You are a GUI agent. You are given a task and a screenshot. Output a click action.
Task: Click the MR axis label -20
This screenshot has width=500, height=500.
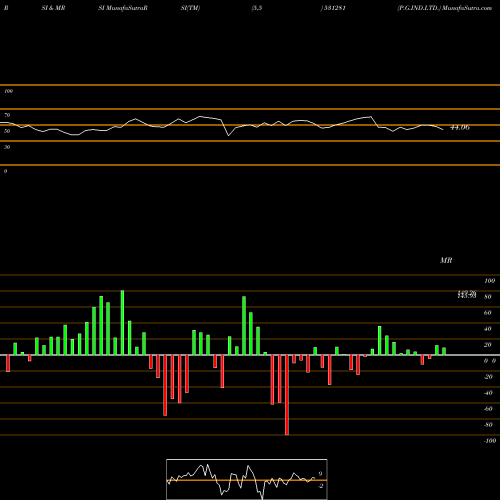point(488,377)
